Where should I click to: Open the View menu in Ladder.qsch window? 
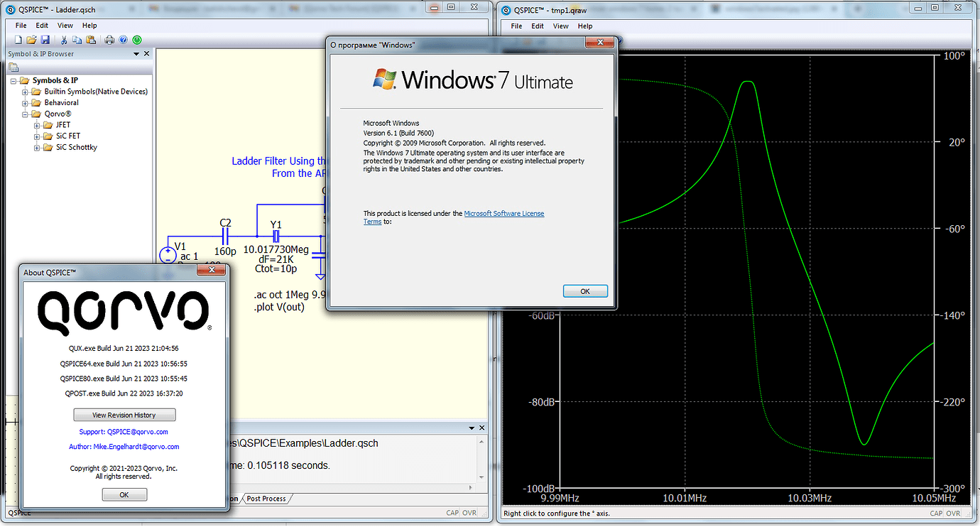pyautogui.click(x=65, y=26)
